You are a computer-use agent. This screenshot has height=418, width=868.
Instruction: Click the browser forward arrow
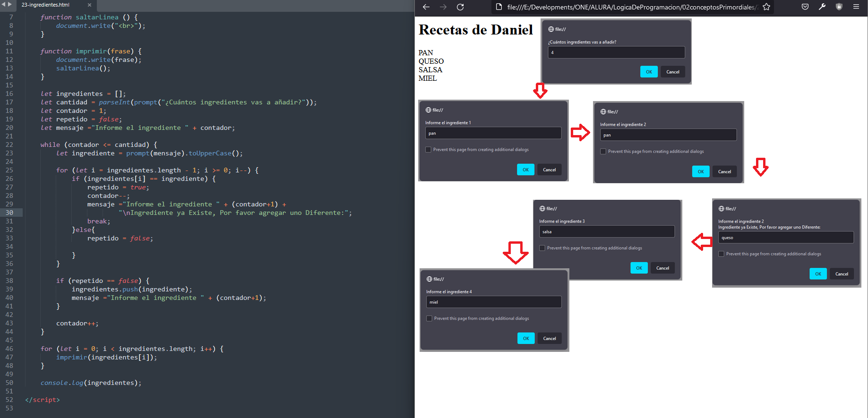click(443, 7)
